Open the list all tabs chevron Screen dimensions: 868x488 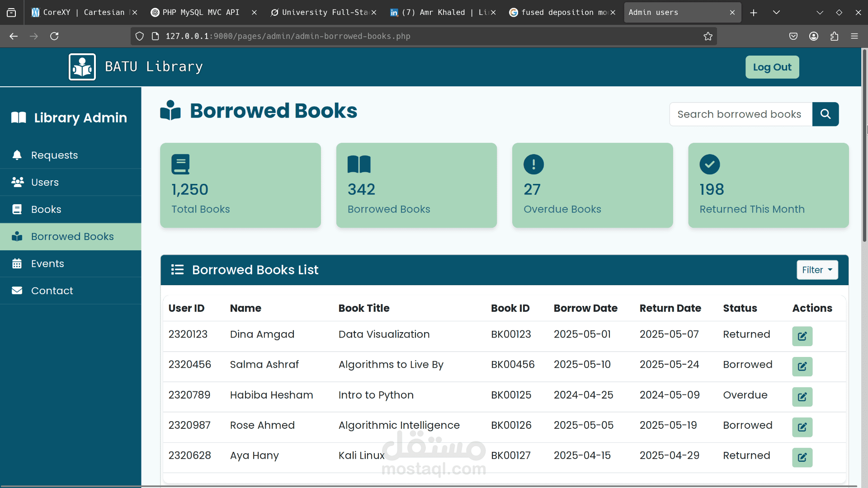[776, 13]
